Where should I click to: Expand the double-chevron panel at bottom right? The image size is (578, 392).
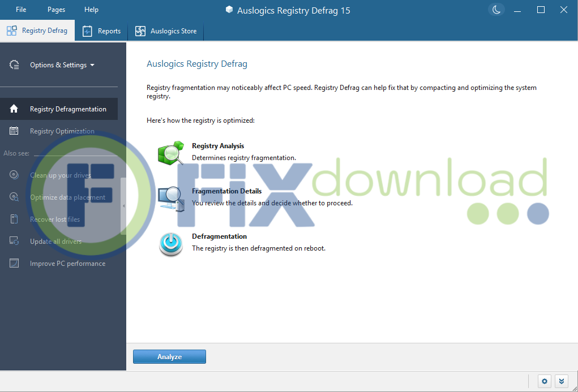click(x=560, y=381)
